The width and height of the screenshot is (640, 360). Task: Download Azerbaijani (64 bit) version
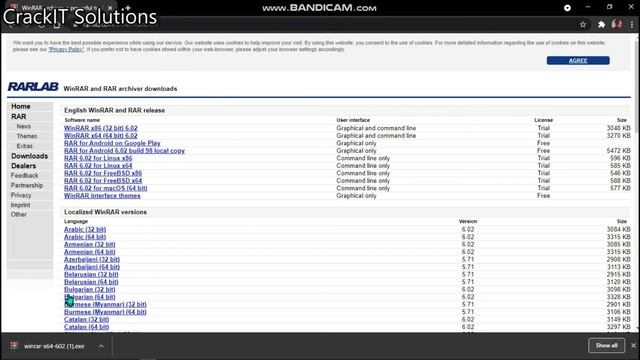coord(92,267)
